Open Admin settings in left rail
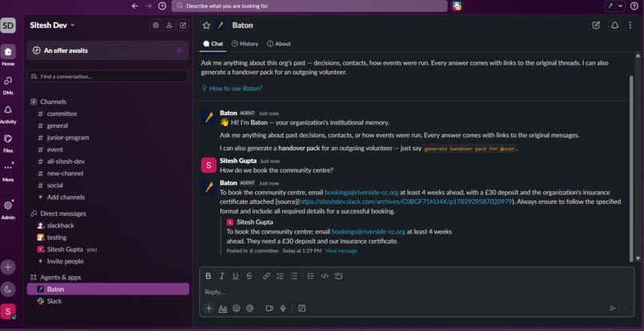 click(8, 209)
